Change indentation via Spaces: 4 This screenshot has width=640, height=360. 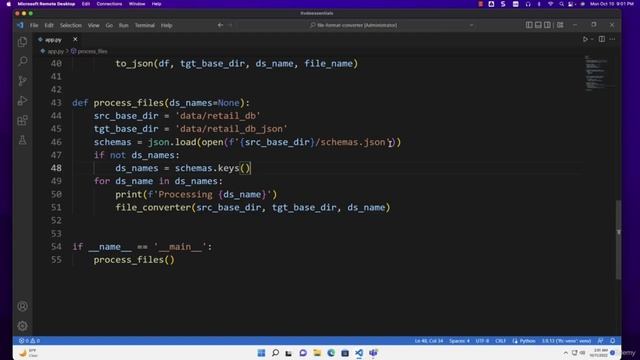(x=459, y=341)
